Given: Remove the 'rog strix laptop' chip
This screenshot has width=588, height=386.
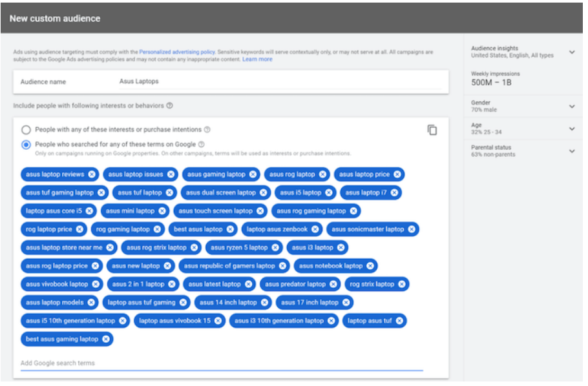Looking at the screenshot, I should click(402, 285).
